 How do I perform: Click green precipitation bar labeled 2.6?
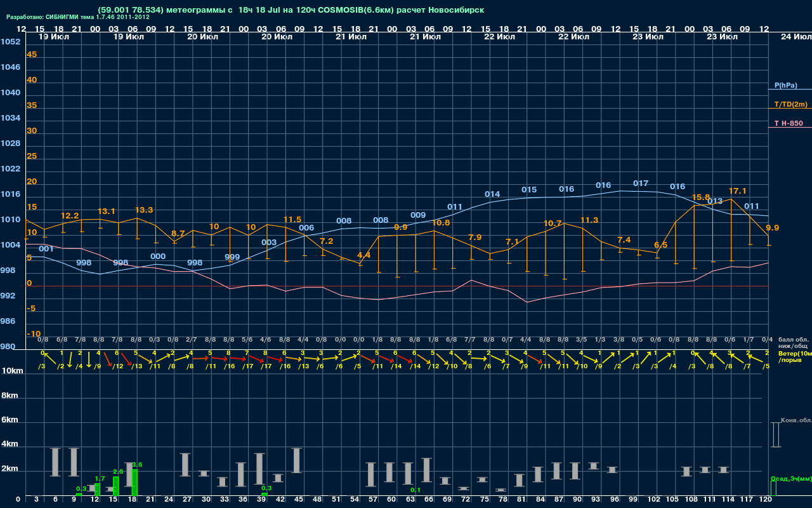point(116,486)
